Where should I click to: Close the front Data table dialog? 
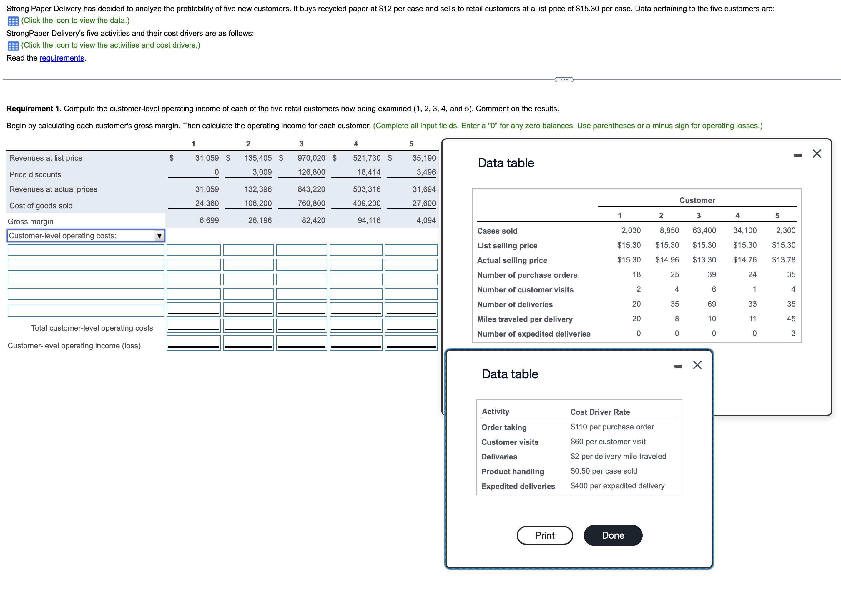click(697, 365)
